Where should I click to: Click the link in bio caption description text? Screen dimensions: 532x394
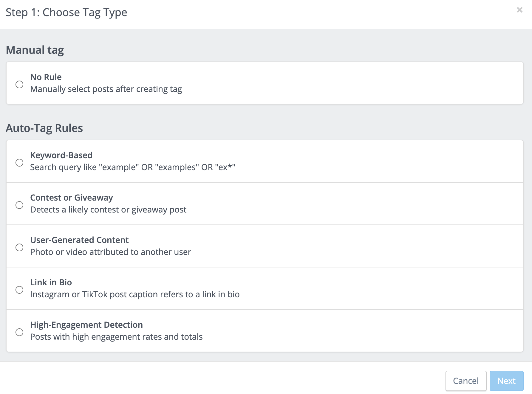pos(134,294)
